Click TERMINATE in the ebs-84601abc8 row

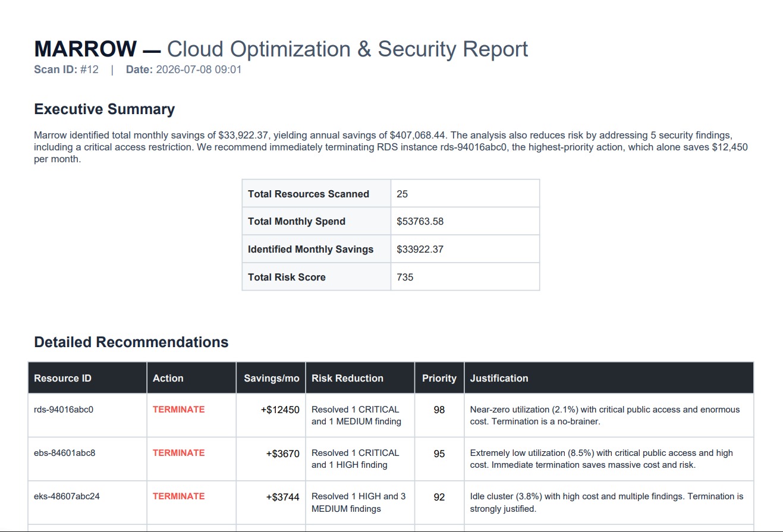click(179, 453)
